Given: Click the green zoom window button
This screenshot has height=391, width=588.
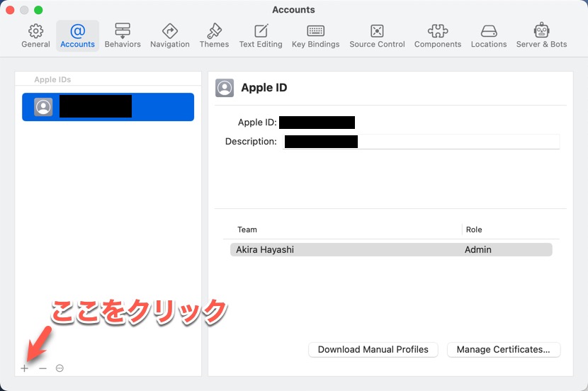Looking at the screenshot, I should pyautogui.click(x=38, y=10).
